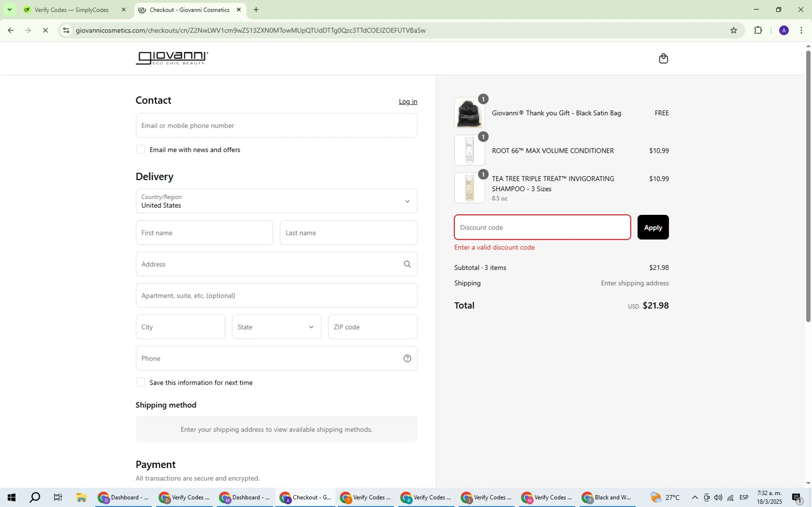This screenshot has height=507, width=812.
Task: Click the Root 66 Conditioner product thumbnail
Action: [469, 150]
